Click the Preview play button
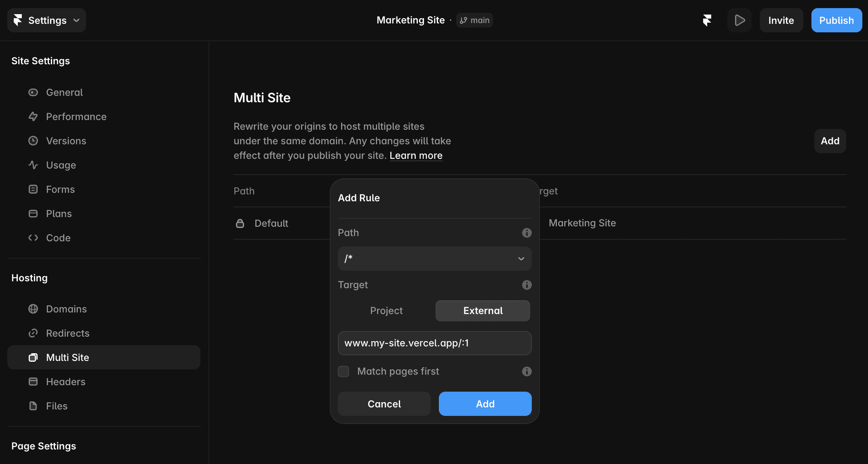 (x=739, y=20)
